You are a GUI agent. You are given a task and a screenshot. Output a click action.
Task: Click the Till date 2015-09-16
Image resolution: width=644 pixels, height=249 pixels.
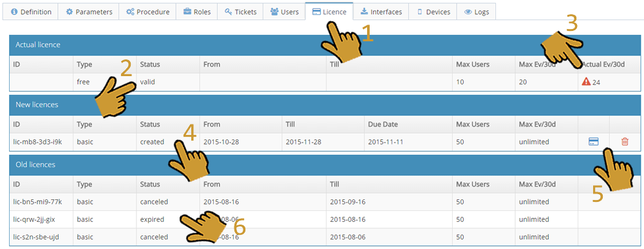[348, 202]
